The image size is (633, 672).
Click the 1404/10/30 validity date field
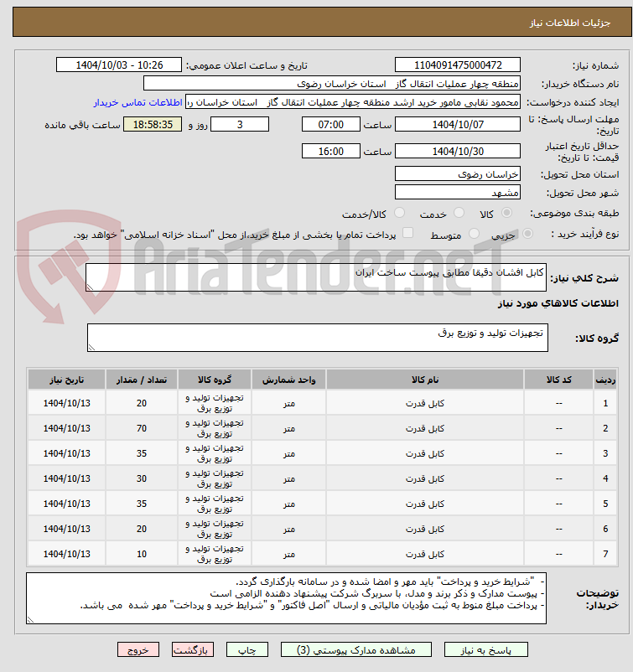(458, 151)
